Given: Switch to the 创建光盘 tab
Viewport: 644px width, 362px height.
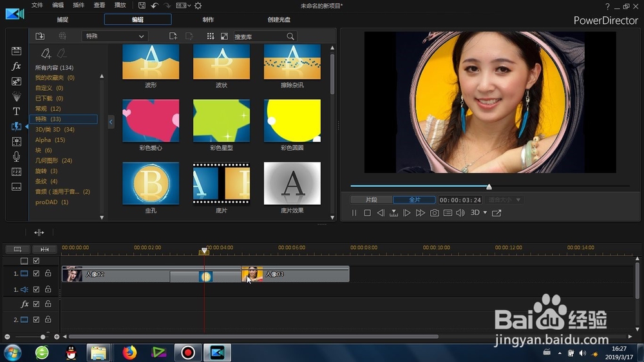Looking at the screenshot, I should (279, 20).
